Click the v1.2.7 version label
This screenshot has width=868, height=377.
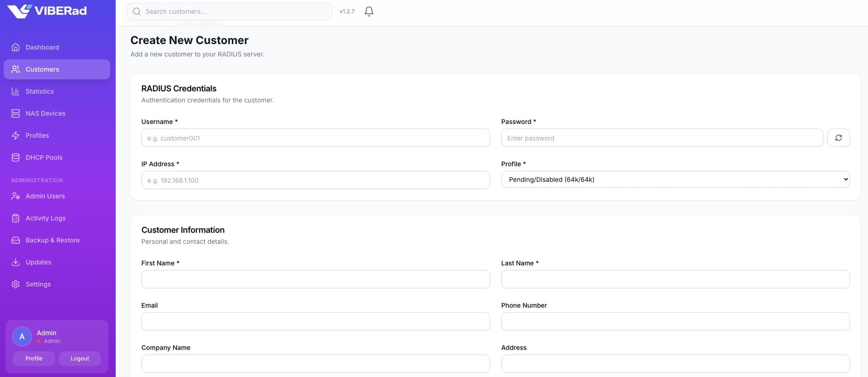[x=347, y=11]
